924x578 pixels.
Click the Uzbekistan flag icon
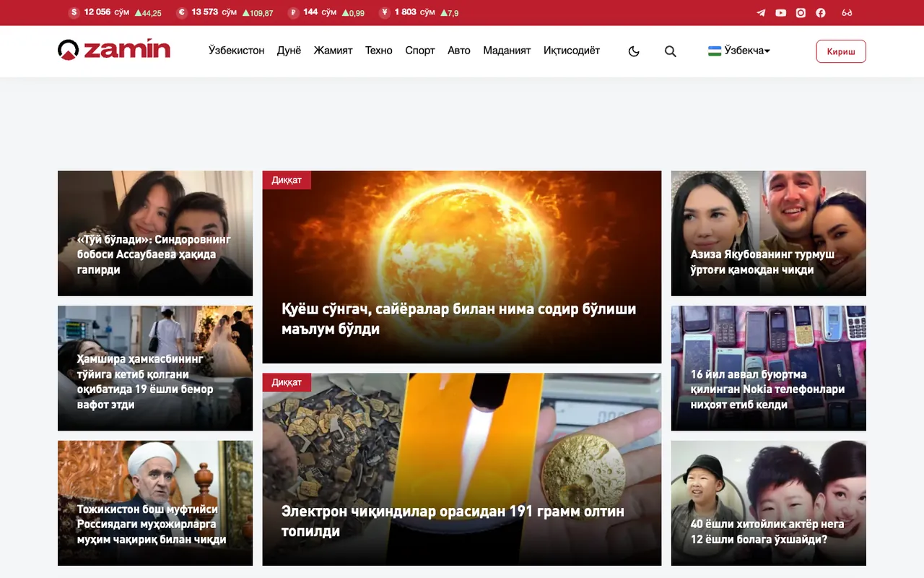click(715, 51)
